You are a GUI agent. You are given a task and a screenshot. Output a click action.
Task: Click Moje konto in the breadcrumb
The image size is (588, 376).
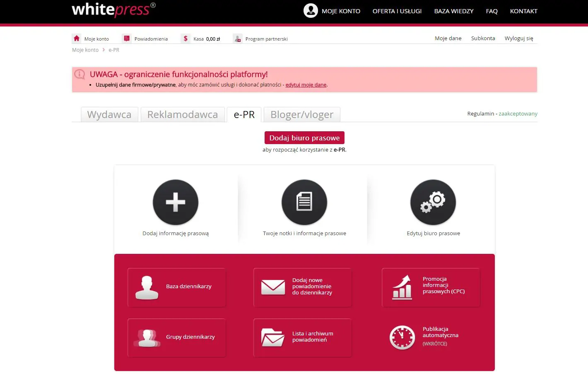[85, 50]
